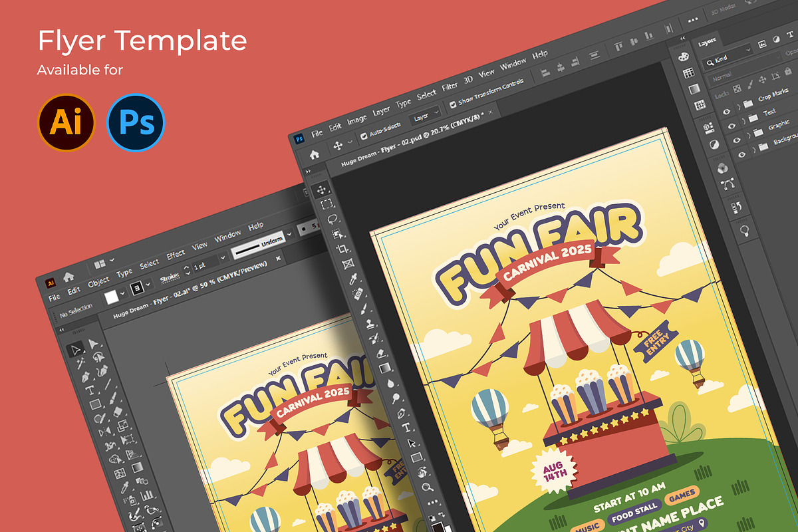This screenshot has height=532, width=798.
Task: Select Illustrator's Selection tool
Action: click(x=76, y=349)
